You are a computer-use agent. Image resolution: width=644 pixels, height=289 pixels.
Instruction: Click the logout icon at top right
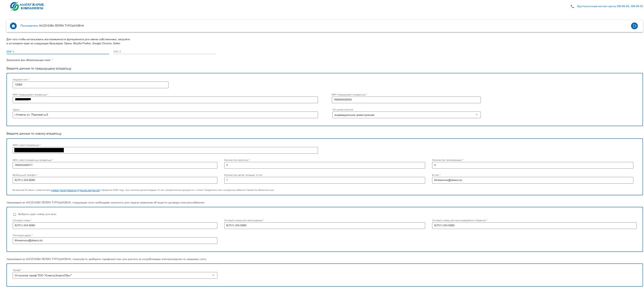(634, 26)
